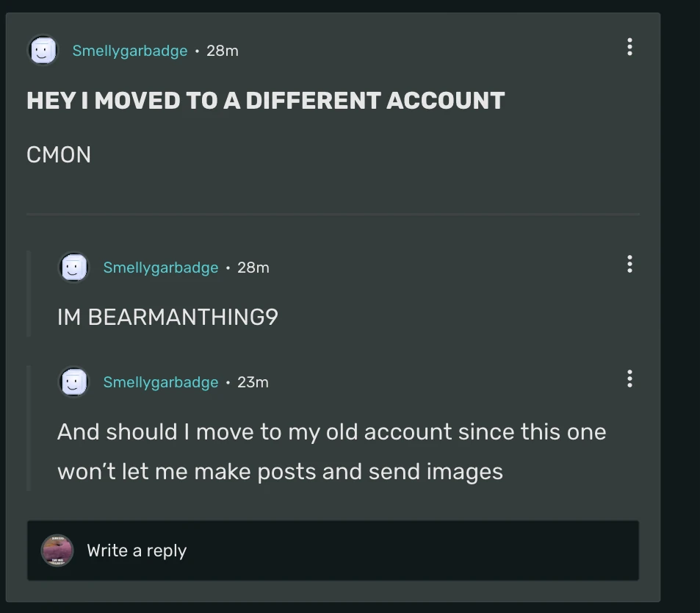
Task: Open the options menu on the IM BEARMANTHING9 reply
Action: [629, 265]
